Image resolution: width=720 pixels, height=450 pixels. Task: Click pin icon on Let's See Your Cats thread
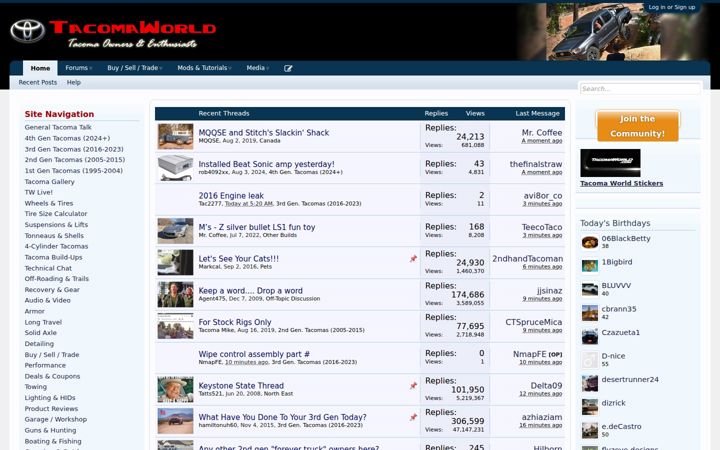(x=413, y=259)
